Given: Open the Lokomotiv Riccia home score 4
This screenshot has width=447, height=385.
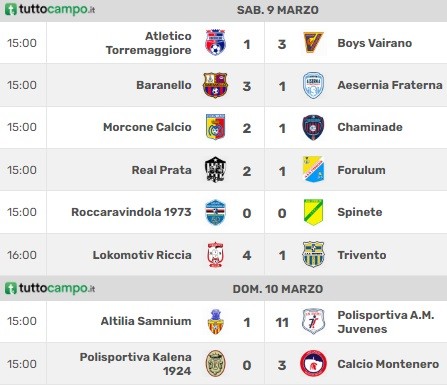Looking at the screenshot, I should 247,255.
